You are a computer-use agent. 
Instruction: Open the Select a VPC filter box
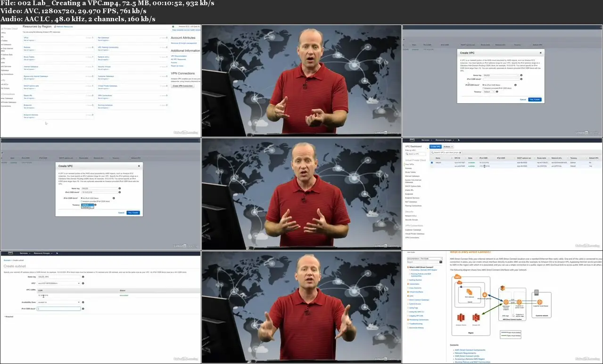pyautogui.click(x=416, y=154)
